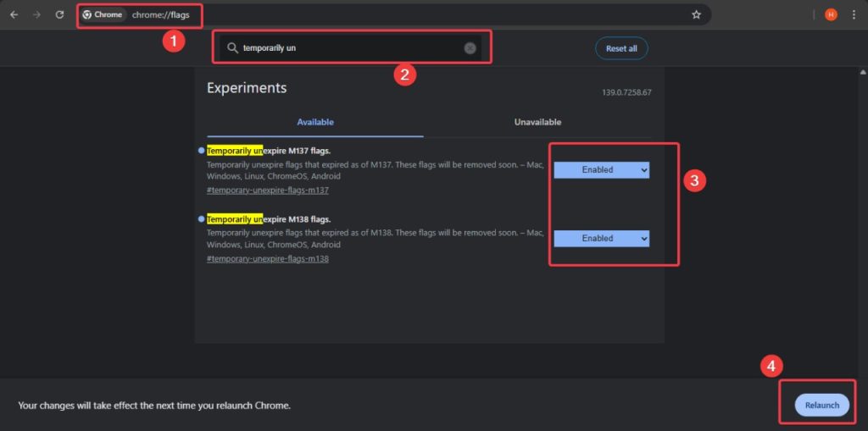Clear the flags search with the X icon
Viewport: 868px width, 431px height.
pyautogui.click(x=470, y=48)
